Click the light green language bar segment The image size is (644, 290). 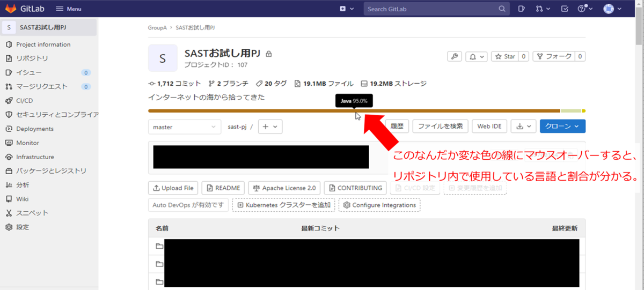click(x=571, y=111)
